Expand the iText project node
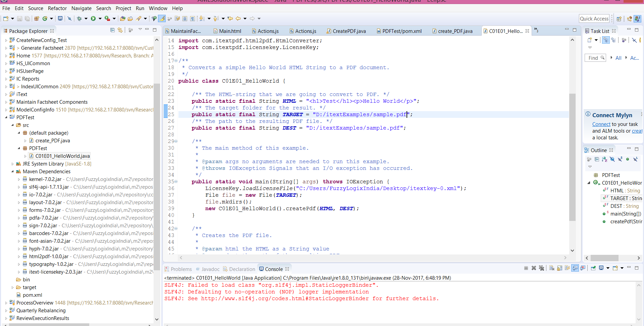Image resolution: width=644 pixels, height=326 pixels. pyautogui.click(x=6, y=94)
